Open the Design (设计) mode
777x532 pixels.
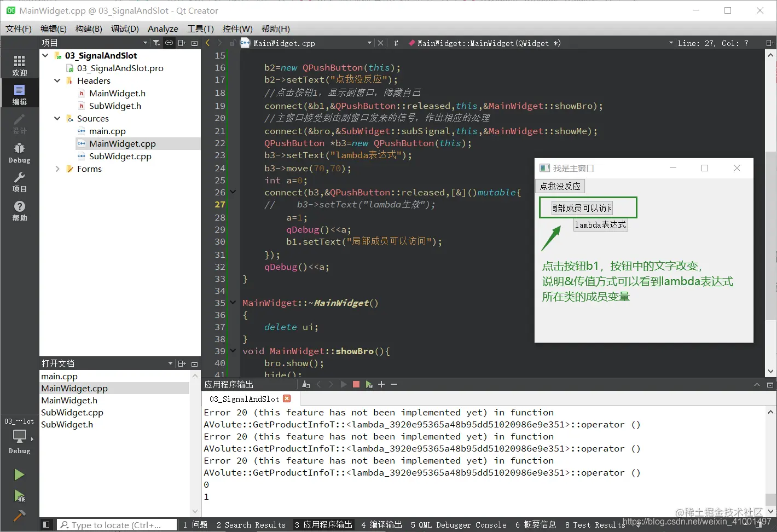pyautogui.click(x=19, y=123)
